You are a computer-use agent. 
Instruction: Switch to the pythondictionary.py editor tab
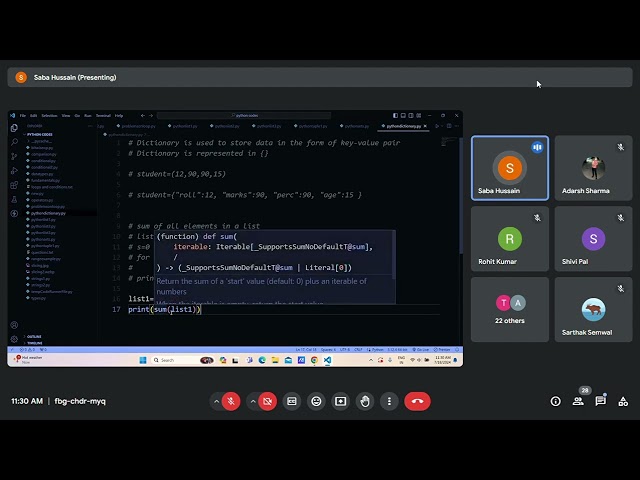403,126
